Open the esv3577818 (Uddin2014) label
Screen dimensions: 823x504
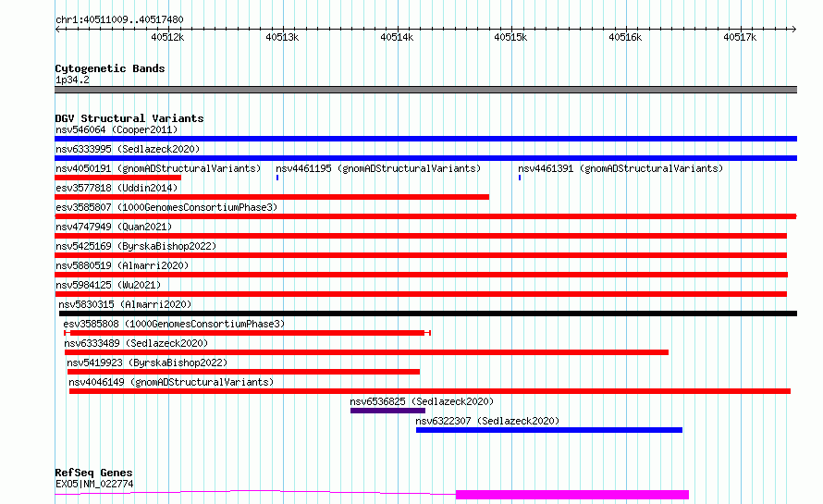[117, 188]
